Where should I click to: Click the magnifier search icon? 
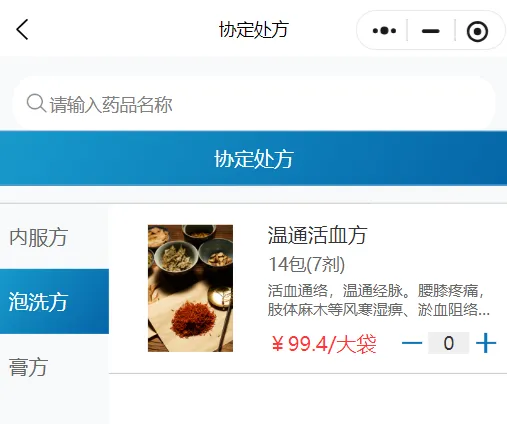pyautogui.click(x=36, y=103)
